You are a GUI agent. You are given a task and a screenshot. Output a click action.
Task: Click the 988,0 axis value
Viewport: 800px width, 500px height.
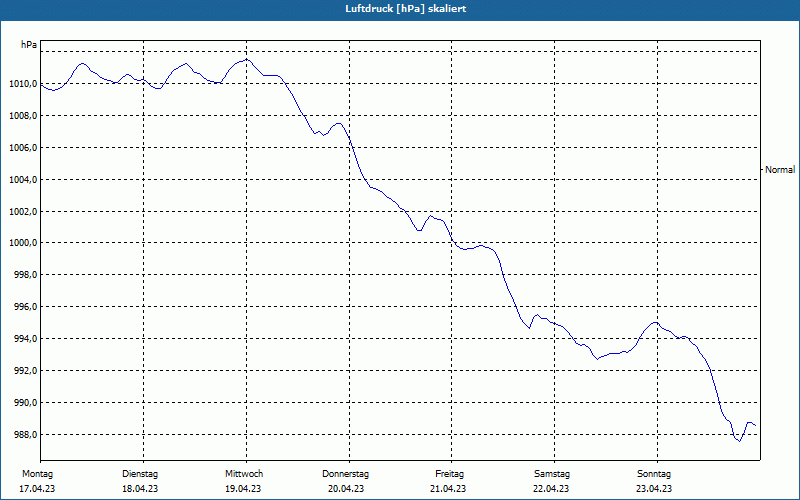26,435
